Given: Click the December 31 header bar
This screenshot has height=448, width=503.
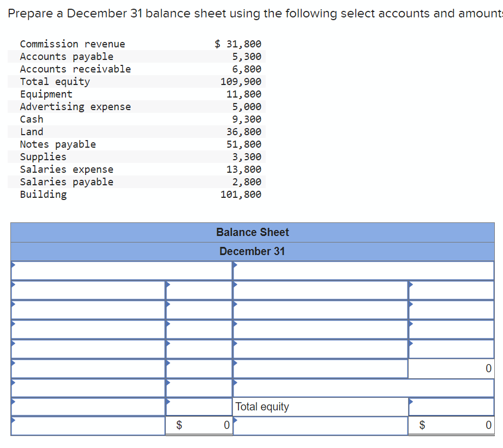Looking at the screenshot, I should [252, 251].
